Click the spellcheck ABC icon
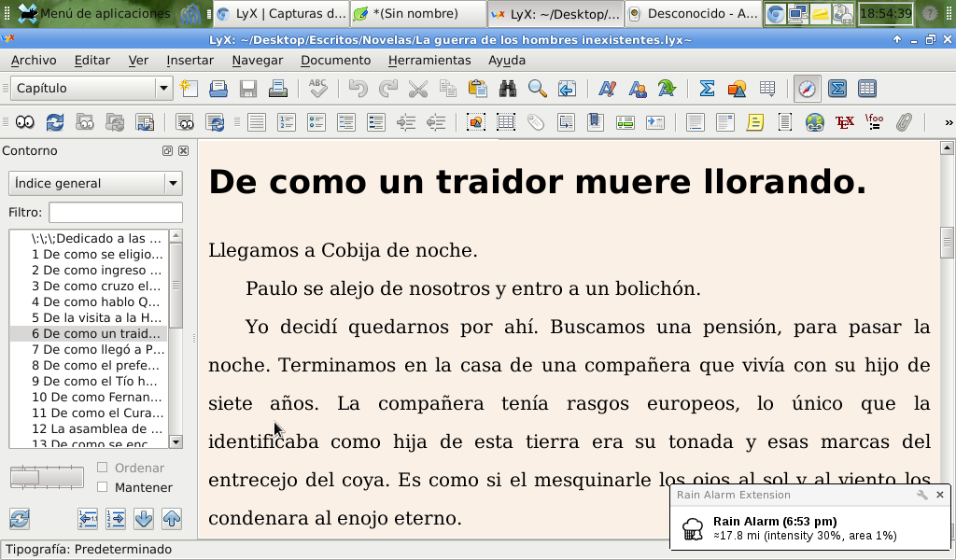 318,89
